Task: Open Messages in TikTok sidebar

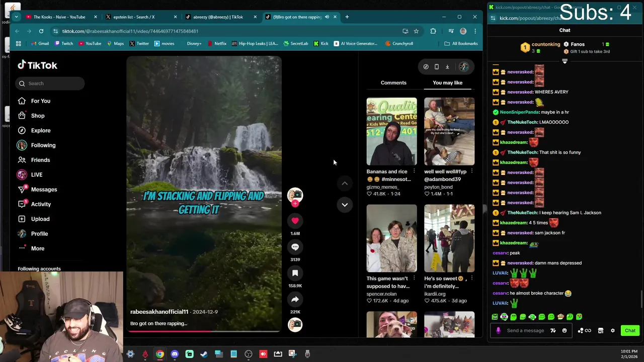Action: [x=37, y=190]
